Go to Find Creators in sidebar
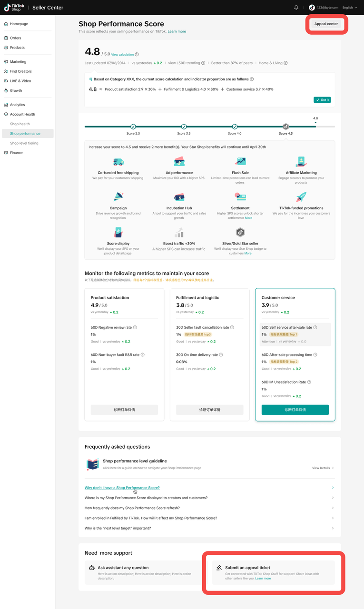This screenshot has height=609, width=364. (x=21, y=71)
